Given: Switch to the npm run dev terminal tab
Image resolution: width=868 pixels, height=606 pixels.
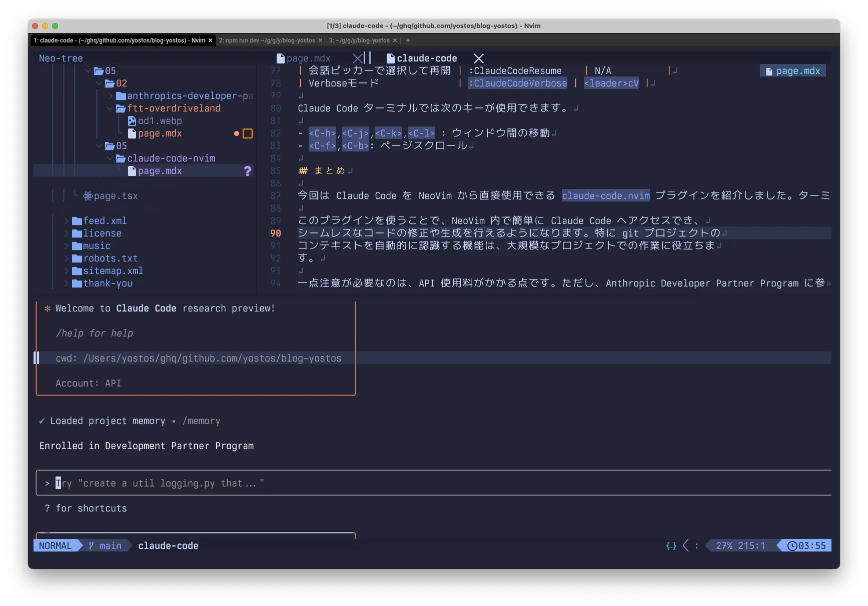Looking at the screenshot, I should point(267,40).
